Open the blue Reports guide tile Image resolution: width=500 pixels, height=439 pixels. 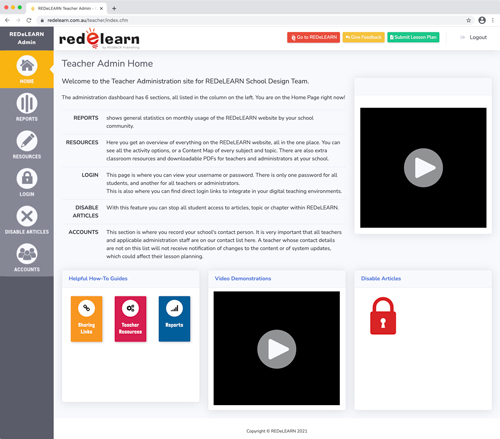pos(174,319)
